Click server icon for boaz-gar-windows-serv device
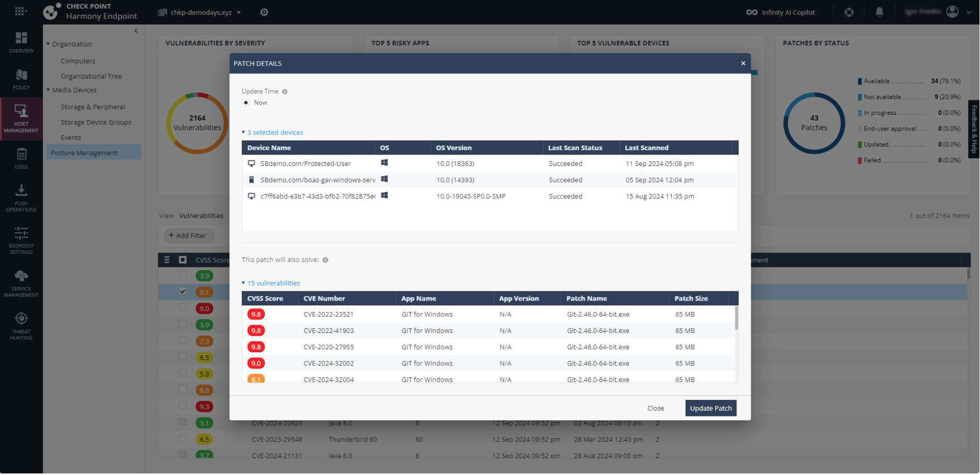The image size is (980, 475). [x=251, y=180]
